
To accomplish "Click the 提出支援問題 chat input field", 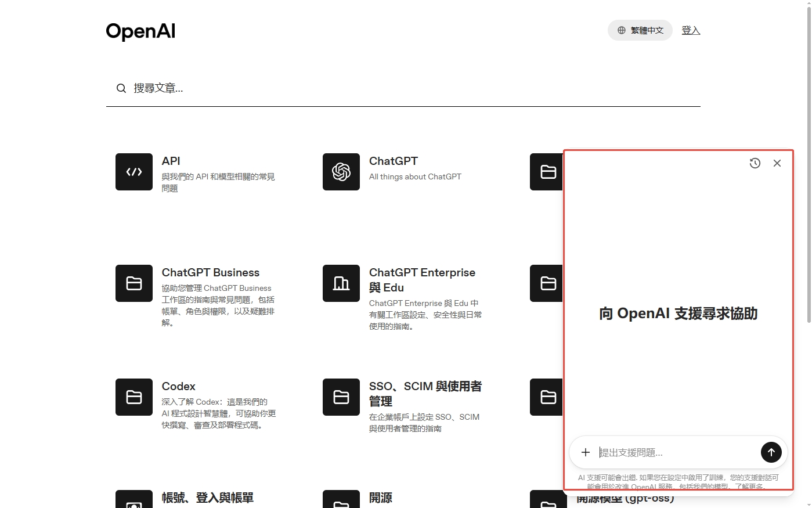I will [677, 452].
